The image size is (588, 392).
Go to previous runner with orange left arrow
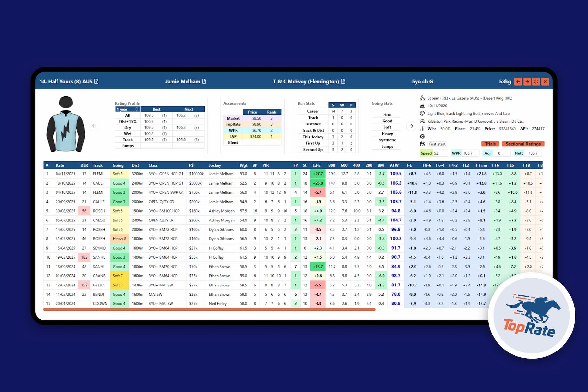click(x=518, y=82)
